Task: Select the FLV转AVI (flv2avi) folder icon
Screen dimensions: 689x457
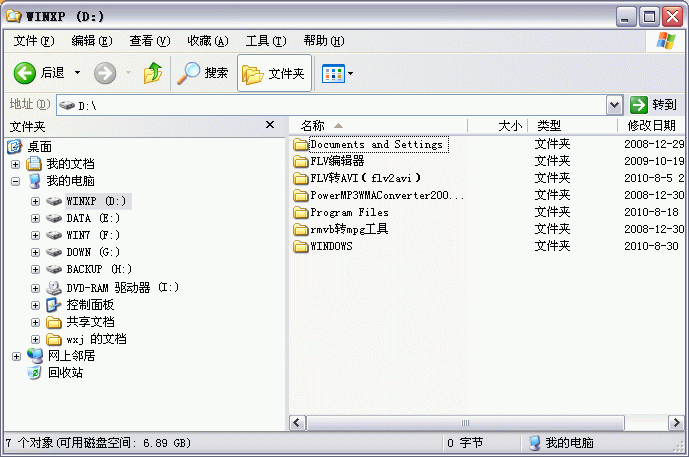Action: coord(301,178)
